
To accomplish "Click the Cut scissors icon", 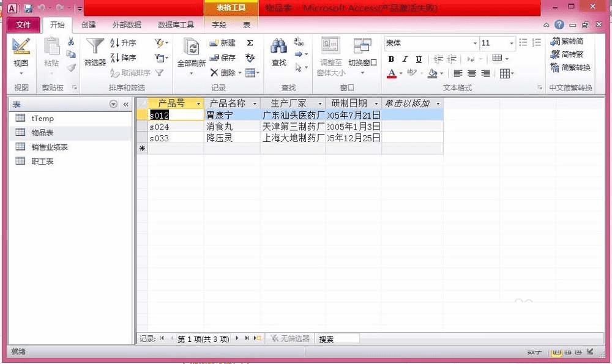I will tap(71, 42).
